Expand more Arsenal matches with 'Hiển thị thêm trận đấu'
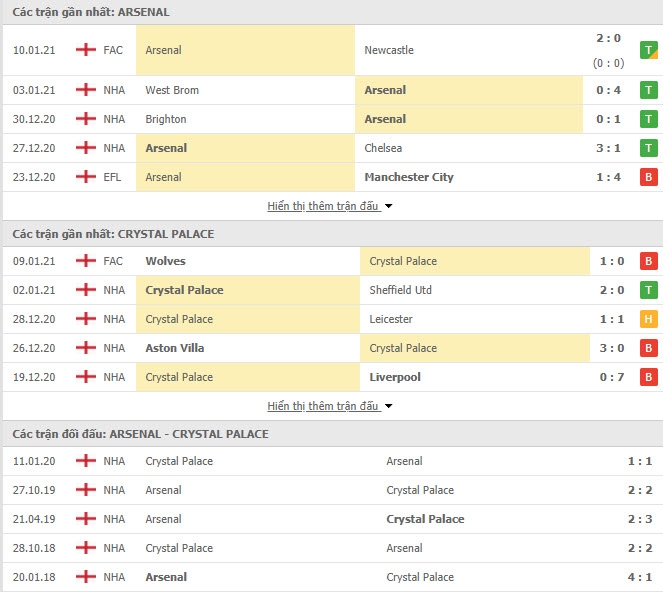663x592 pixels. (323, 206)
